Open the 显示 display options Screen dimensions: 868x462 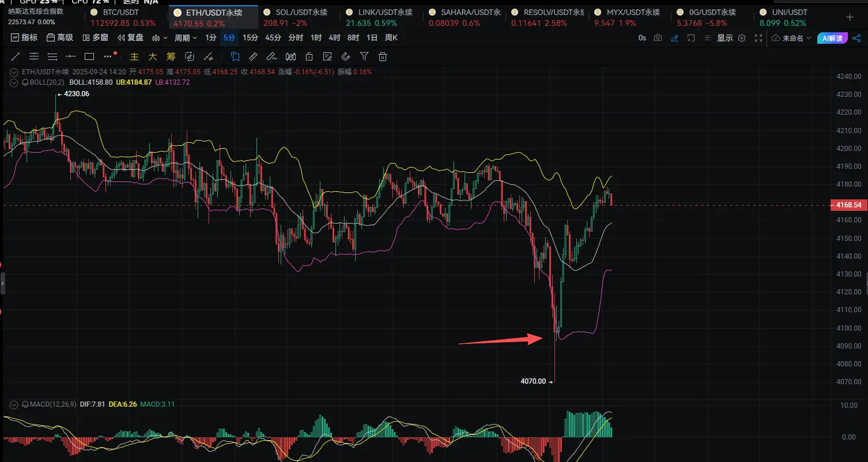[725, 38]
